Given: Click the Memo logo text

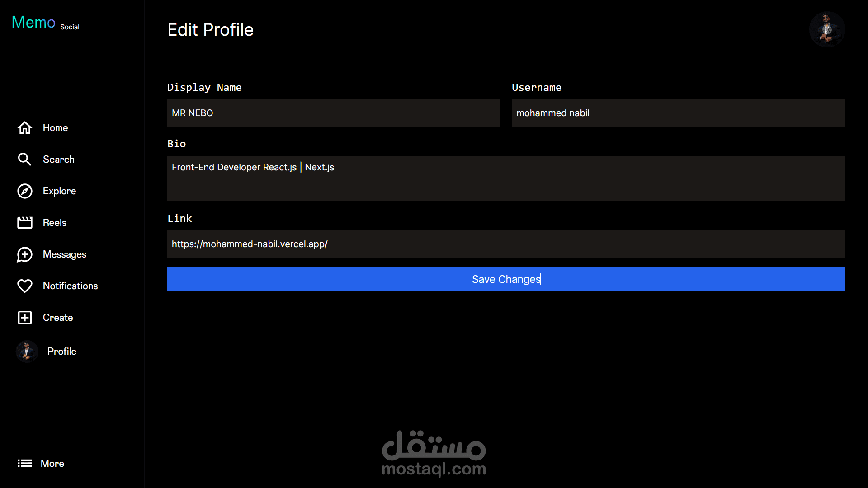Looking at the screenshot, I should (x=33, y=22).
